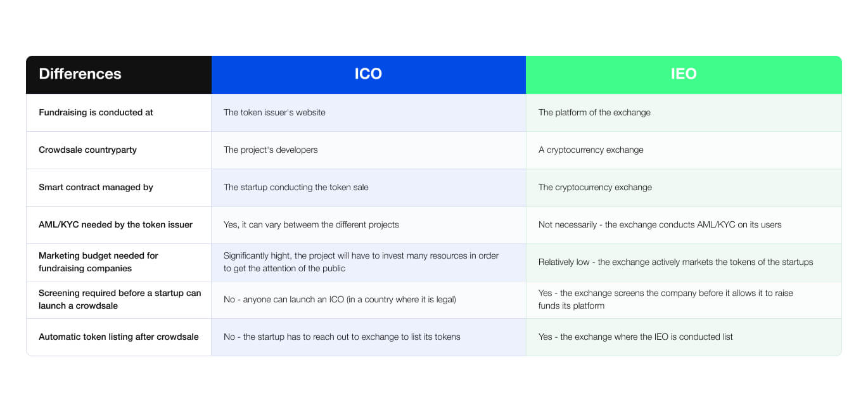Click the Differences header cell
Viewport: 868px width, 412px height.
point(118,74)
